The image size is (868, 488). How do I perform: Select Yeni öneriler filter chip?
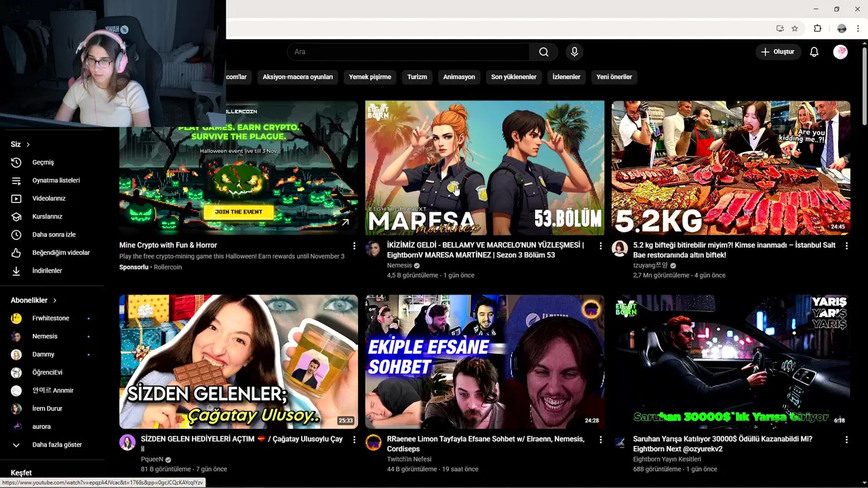[614, 77]
